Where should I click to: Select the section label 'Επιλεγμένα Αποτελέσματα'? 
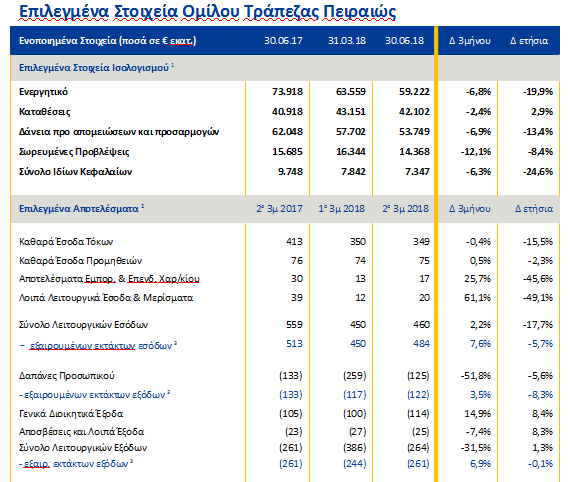pos(79,209)
